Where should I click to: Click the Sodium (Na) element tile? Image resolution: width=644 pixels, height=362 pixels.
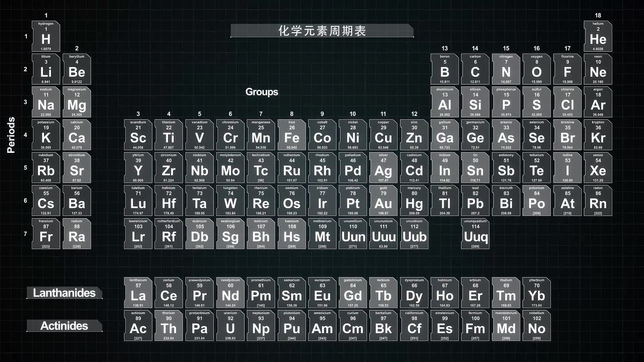(x=46, y=102)
